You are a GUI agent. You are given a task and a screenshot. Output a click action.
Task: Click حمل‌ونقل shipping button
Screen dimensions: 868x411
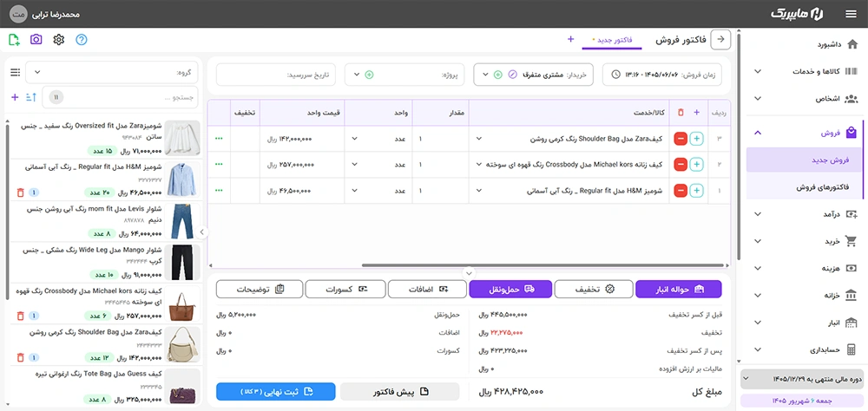[510, 289]
